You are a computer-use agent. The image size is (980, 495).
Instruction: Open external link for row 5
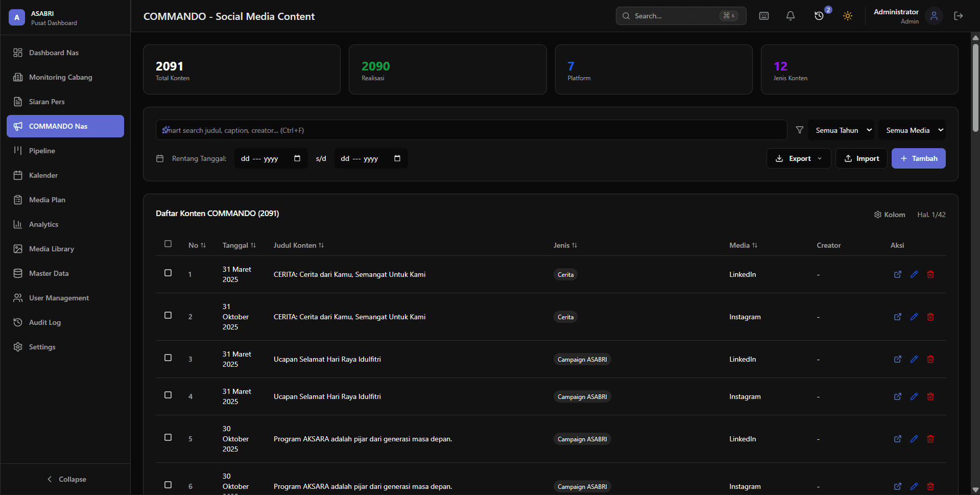[x=898, y=439]
